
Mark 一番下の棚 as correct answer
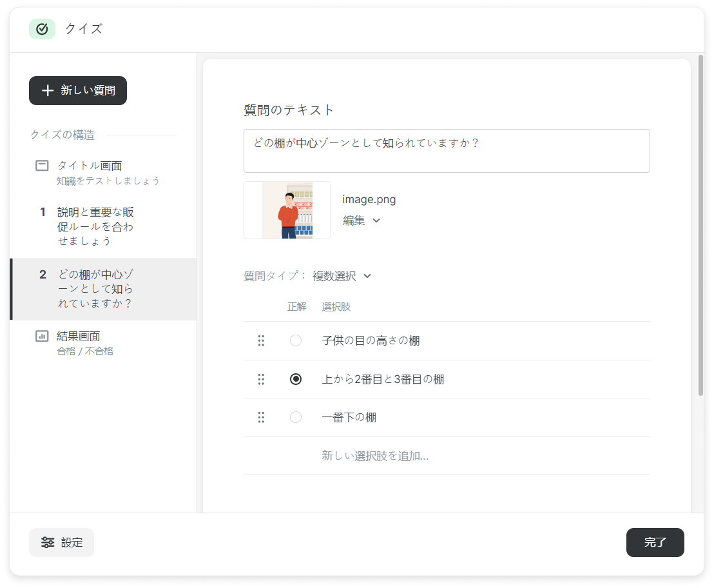(x=296, y=417)
